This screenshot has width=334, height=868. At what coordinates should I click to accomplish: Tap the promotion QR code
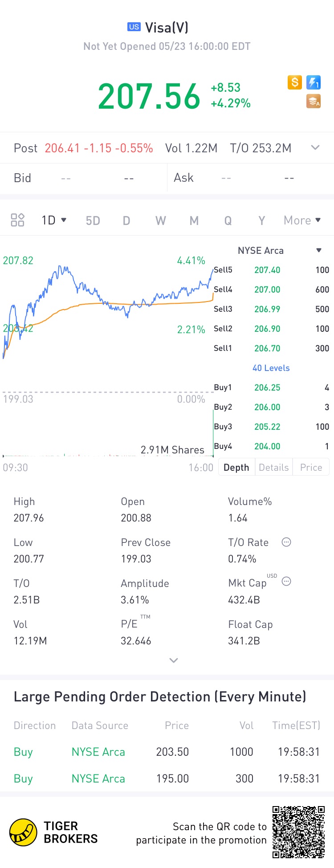(x=298, y=832)
